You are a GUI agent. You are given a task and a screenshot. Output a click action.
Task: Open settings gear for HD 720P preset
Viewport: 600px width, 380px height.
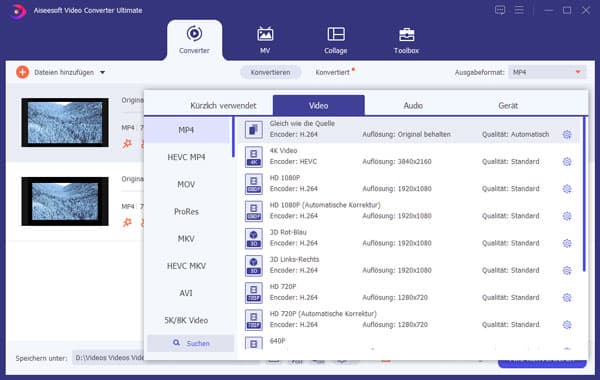click(567, 297)
